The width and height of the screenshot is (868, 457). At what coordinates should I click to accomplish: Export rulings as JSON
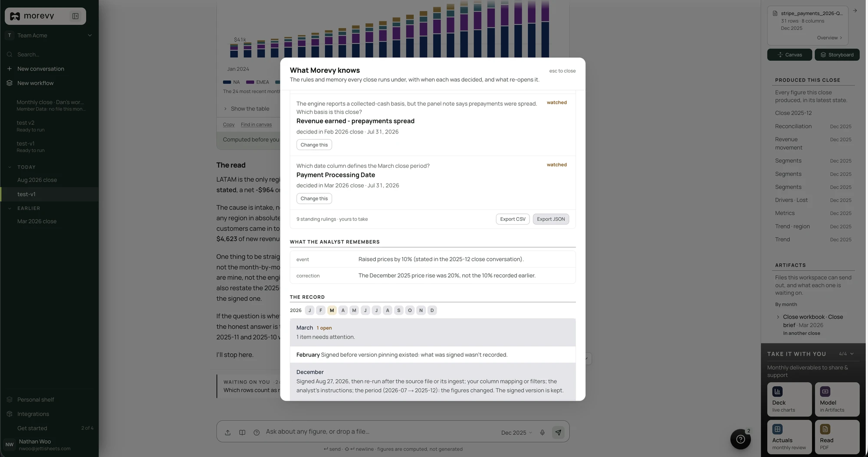pos(551,219)
